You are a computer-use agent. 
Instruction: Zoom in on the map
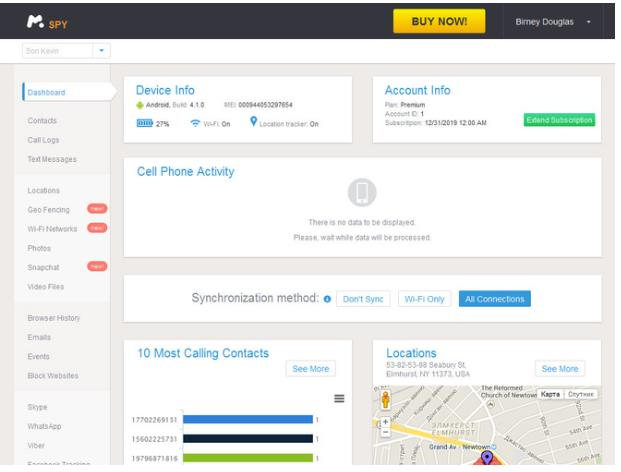[x=386, y=421]
